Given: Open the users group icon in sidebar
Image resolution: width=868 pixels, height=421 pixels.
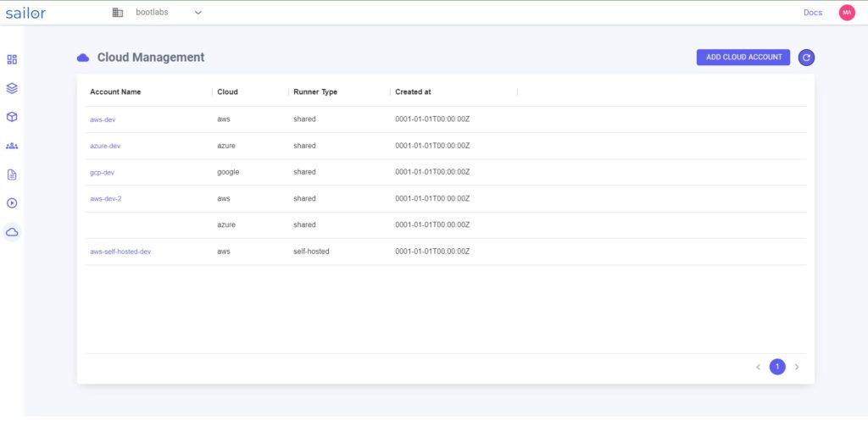Looking at the screenshot, I should [12, 146].
